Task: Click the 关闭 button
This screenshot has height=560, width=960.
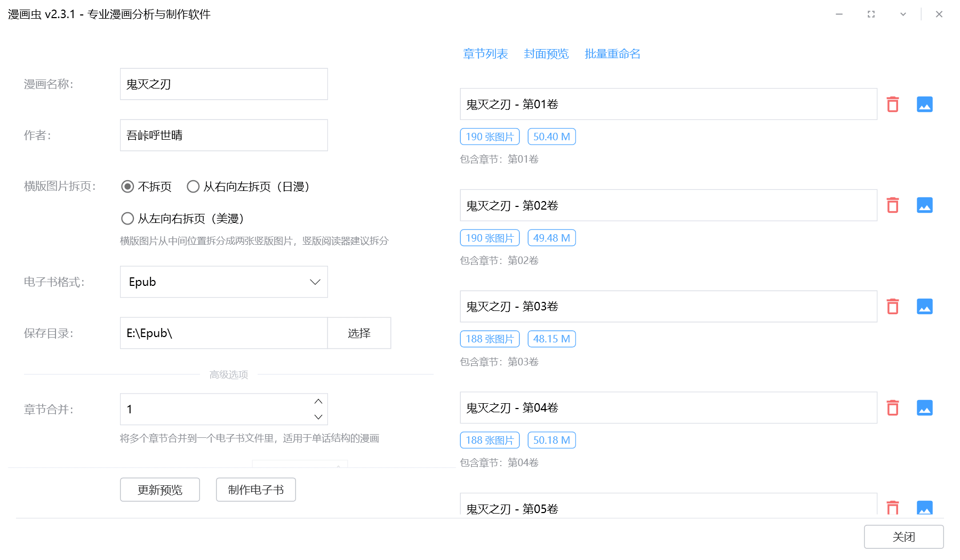Action: pyautogui.click(x=903, y=537)
